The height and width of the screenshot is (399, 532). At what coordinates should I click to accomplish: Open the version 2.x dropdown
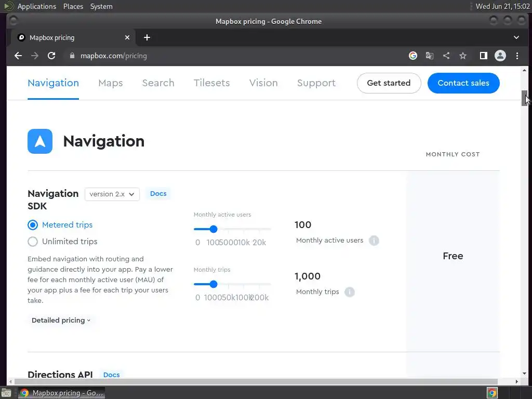coord(112,194)
